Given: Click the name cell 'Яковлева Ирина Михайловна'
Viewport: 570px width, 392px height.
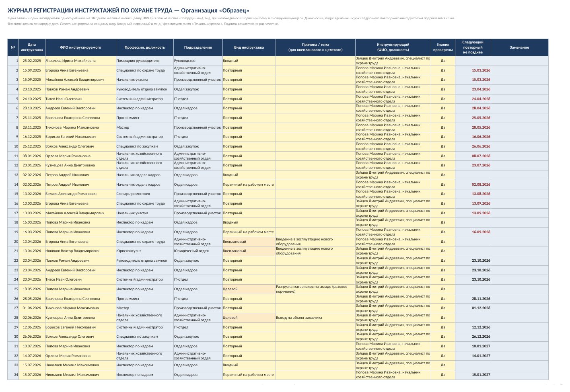Looking at the screenshot, I should 80,61.
